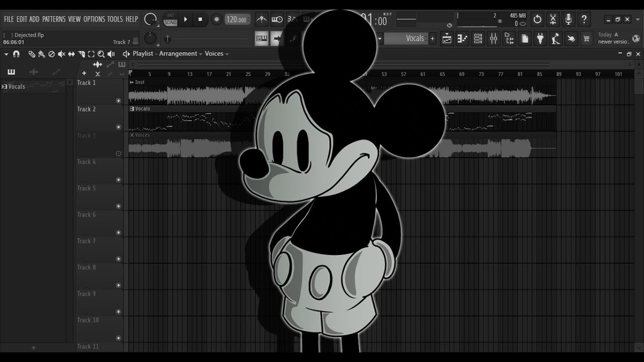The width and height of the screenshot is (644, 362).
Task: Click the undo history circular arrow icon
Action: [537, 20]
